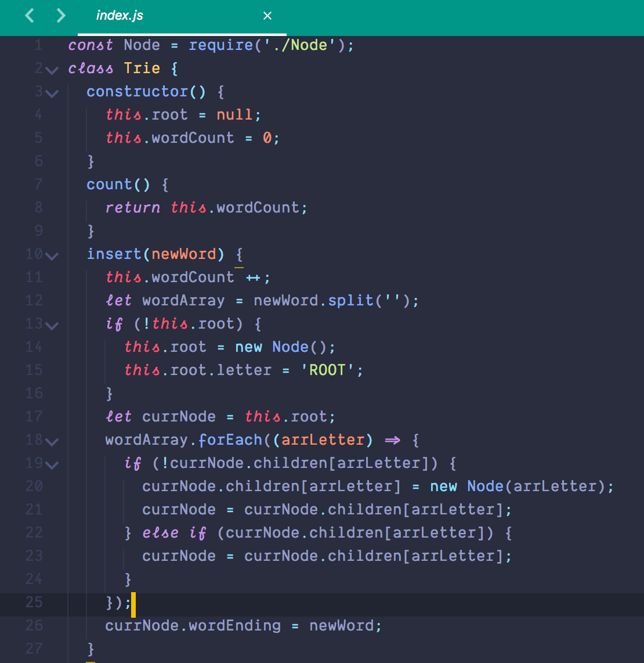Viewport: 644px width, 663px height.
Task: Fold the children check on line 19
Action: (52, 466)
